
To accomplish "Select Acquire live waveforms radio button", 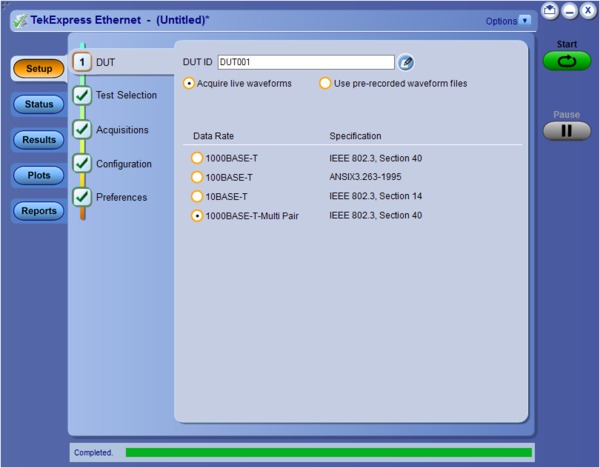I will (189, 83).
